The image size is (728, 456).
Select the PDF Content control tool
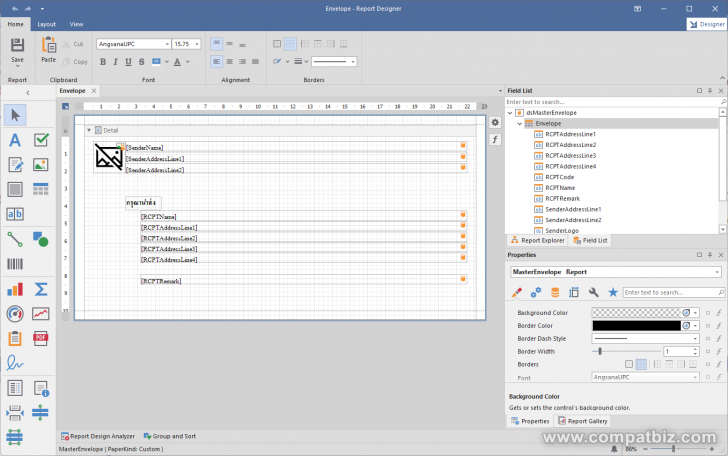coord(41,339)
